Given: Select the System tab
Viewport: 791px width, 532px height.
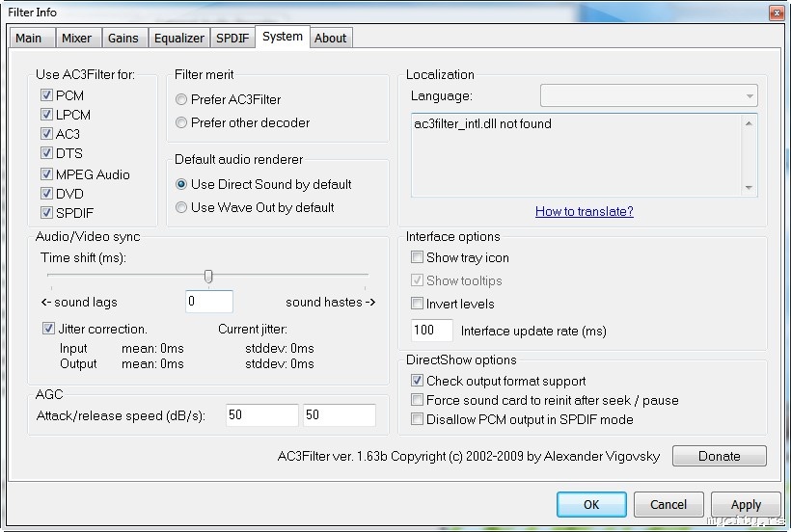Looking at the screenshot, I should point(283,37).
